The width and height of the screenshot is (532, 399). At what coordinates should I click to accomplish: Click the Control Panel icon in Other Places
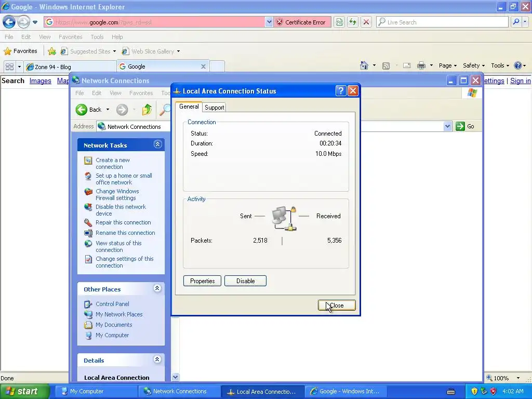(88, 304)
